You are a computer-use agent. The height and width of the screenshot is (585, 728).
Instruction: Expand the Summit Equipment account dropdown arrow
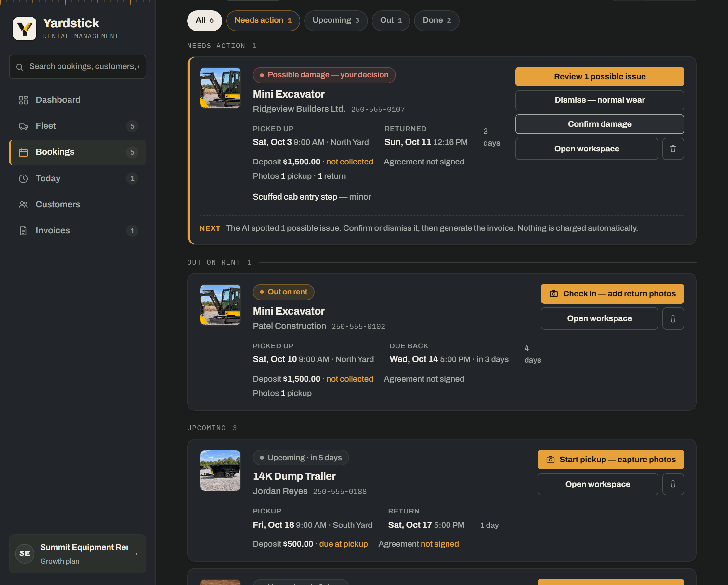coord(136,554)
